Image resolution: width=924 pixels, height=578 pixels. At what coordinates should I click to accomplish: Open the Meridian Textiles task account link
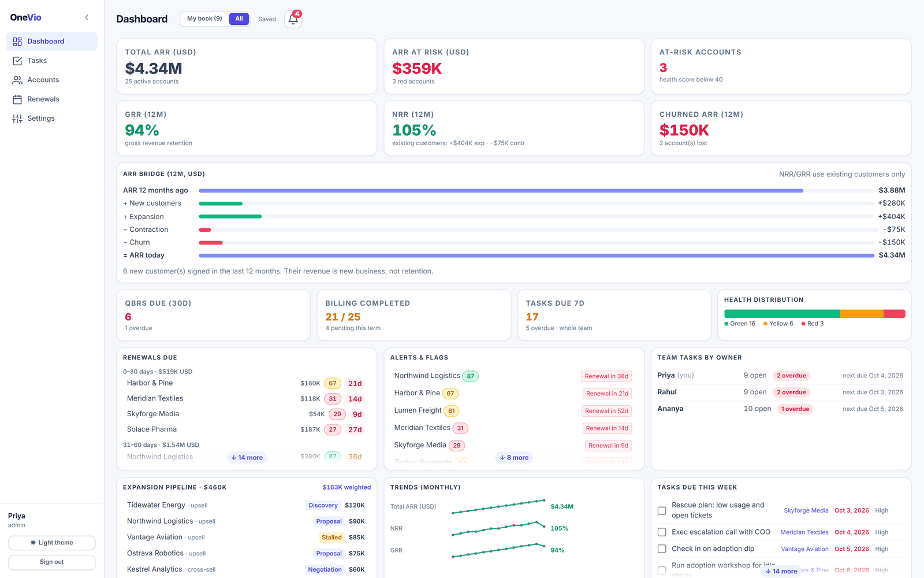click(804, 532)
